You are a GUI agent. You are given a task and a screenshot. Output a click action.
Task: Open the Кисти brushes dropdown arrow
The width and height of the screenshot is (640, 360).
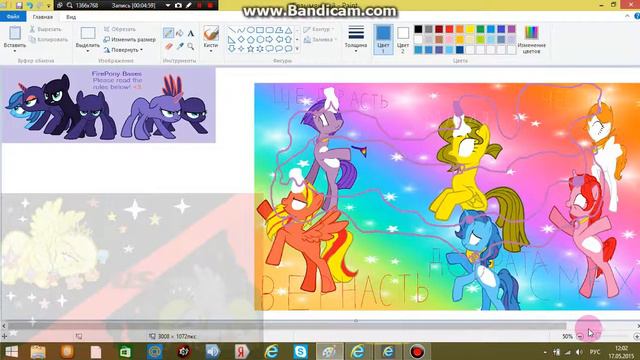[211, 51]
